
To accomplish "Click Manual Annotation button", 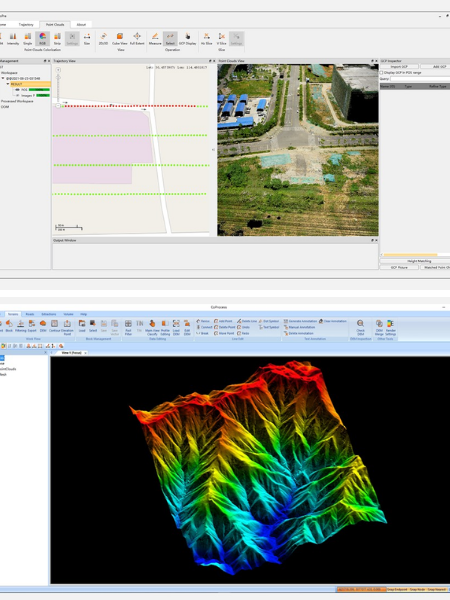I will tap(299, 327).
